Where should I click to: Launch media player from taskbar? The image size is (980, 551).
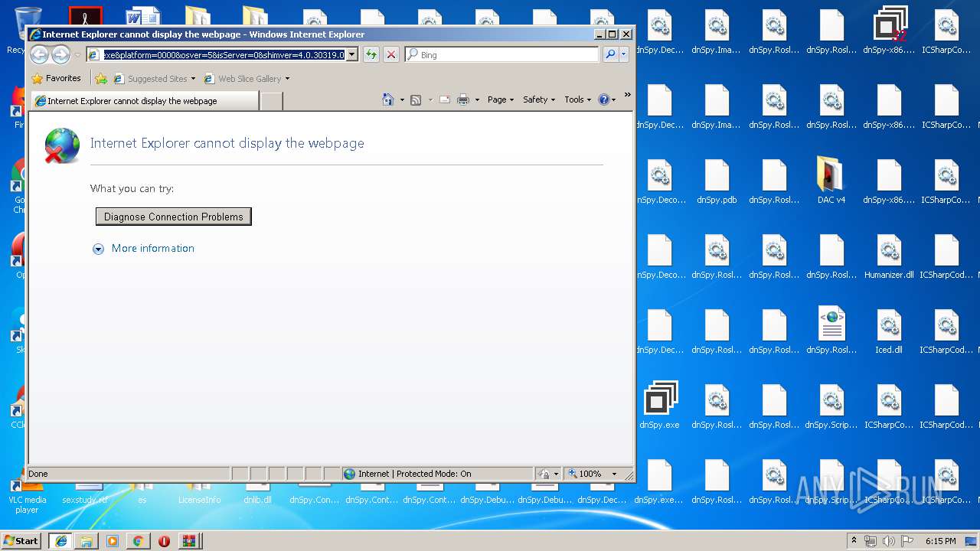113,540
